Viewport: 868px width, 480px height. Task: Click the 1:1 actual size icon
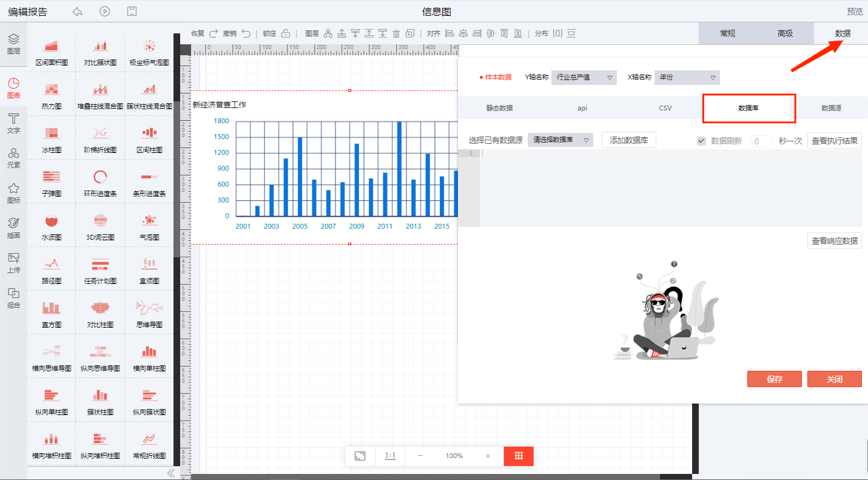tap(390, 456)
